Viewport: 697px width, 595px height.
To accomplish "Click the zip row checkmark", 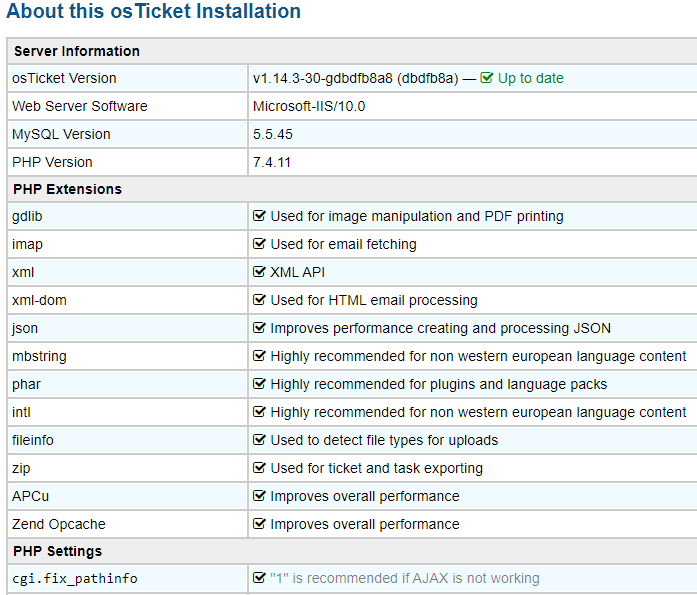I will (x=259, y=468).
